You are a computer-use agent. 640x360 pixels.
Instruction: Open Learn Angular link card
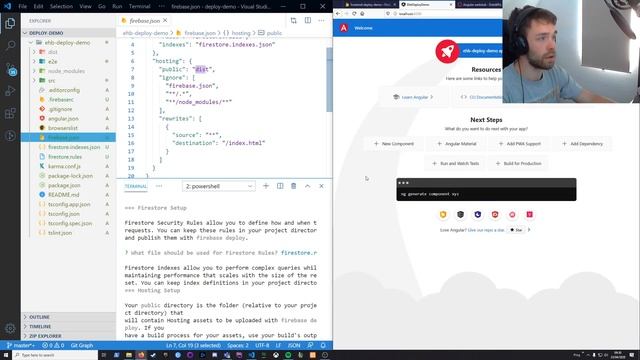(x=413, y=97)
